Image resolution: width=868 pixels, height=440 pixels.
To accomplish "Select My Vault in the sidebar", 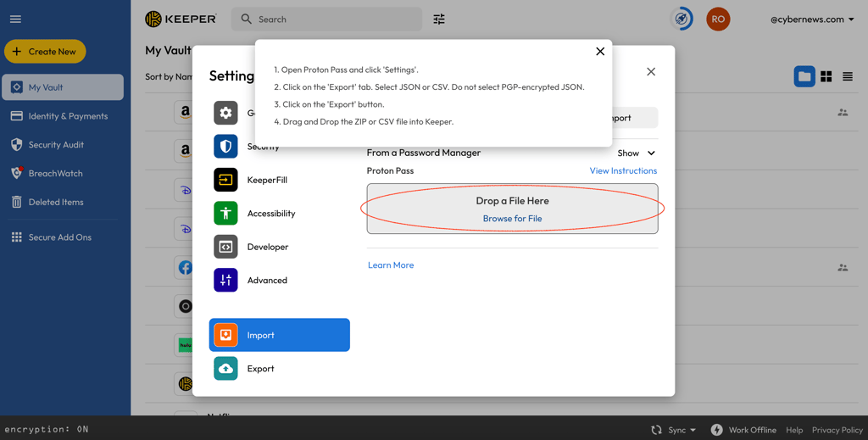I will 63,87.
